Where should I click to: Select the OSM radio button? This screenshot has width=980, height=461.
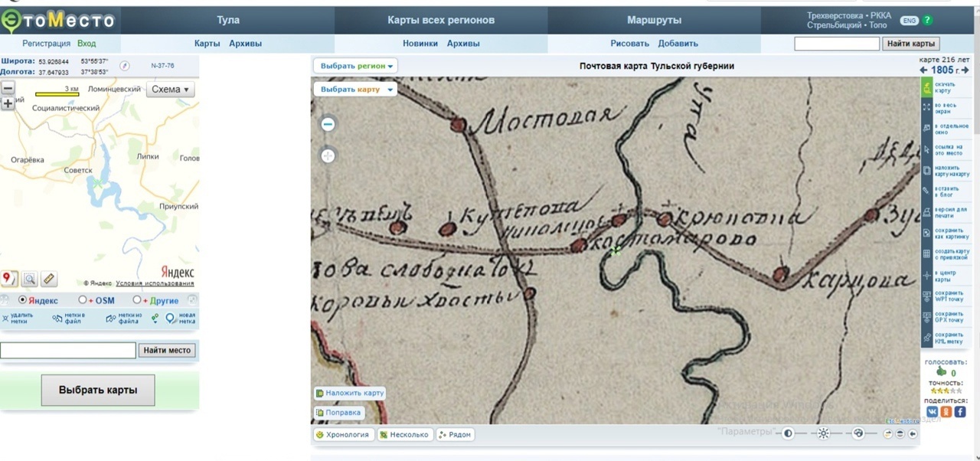click(82, 300)
